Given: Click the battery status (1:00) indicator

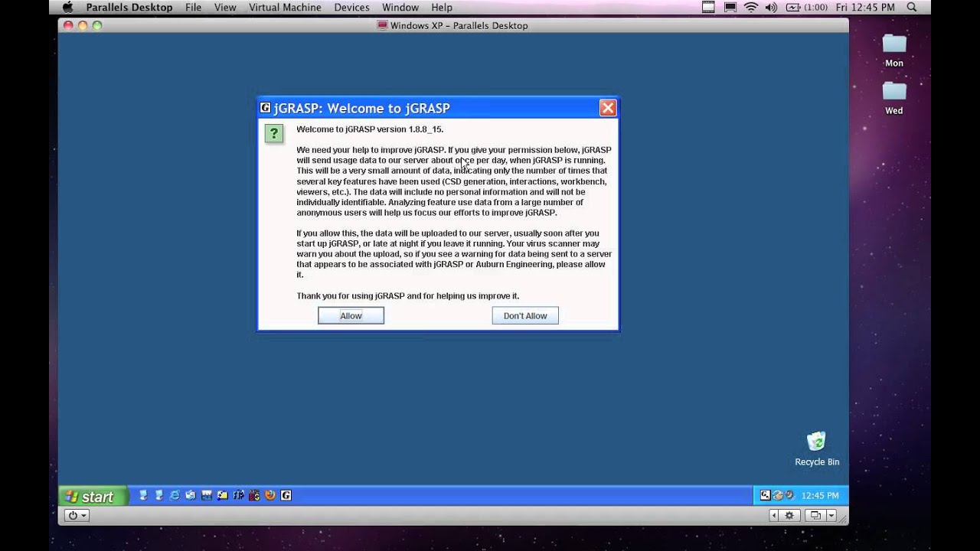Looking at the screenshot, I should (806, 7).
